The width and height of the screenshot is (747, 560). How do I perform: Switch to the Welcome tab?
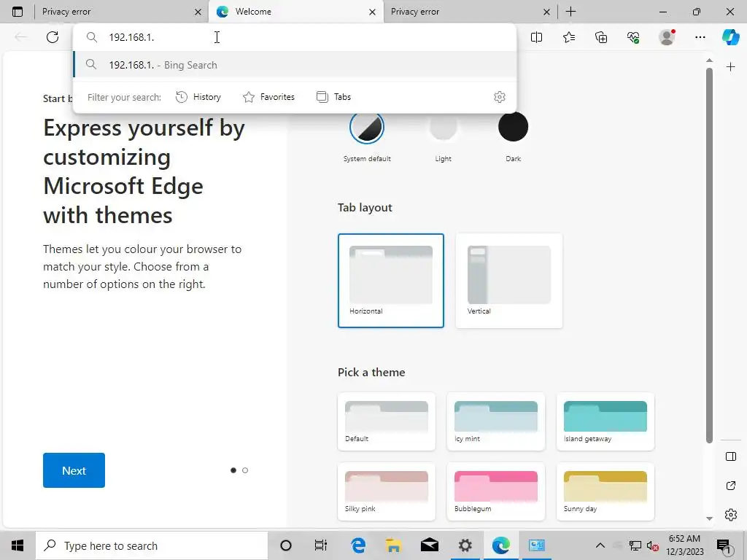point(295,12)
